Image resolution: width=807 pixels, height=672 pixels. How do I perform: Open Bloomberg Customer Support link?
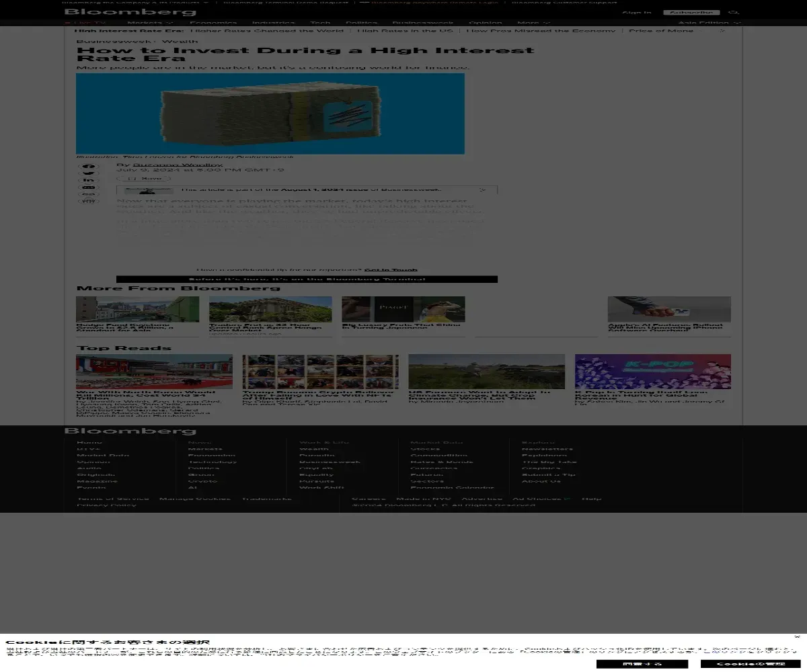click(564, 2)
